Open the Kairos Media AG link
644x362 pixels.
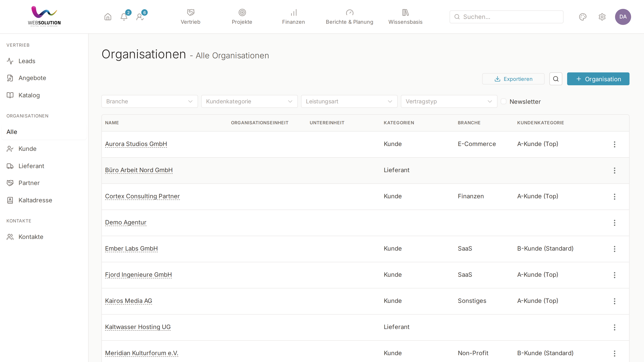tap(129, 301)
